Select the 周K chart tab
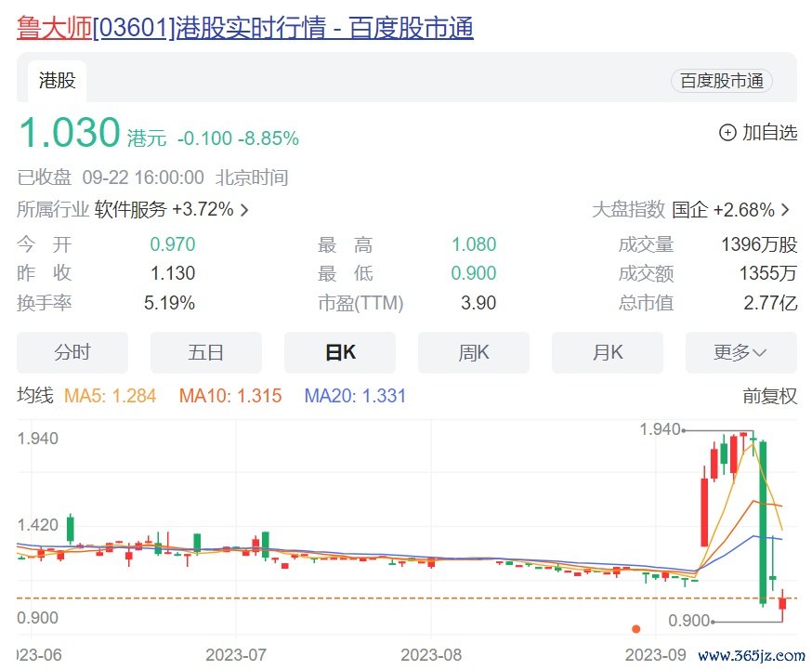812x670 pixels. 474,352
